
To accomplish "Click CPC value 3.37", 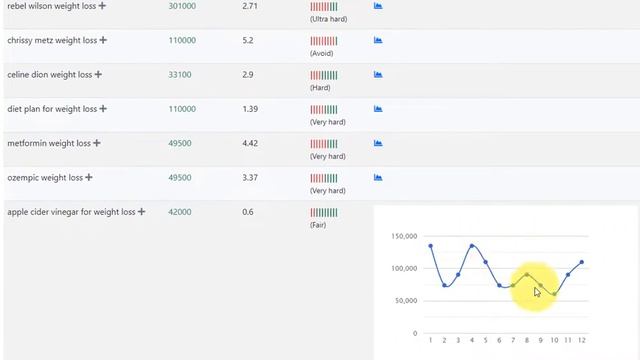I will pos(250,178).
